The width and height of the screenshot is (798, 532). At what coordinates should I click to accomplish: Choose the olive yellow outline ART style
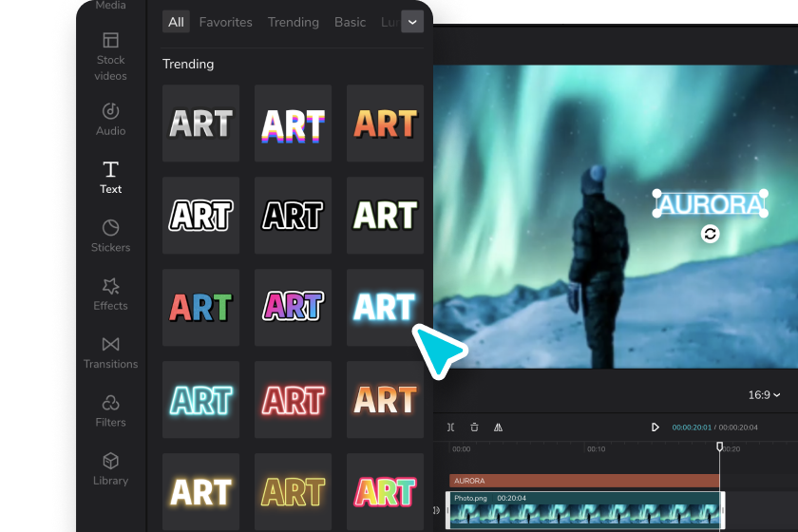[x=294, y=492]
